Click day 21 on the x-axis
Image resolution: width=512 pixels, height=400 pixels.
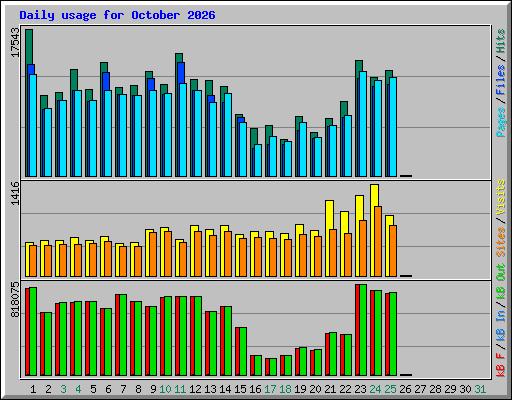[330, 389]
